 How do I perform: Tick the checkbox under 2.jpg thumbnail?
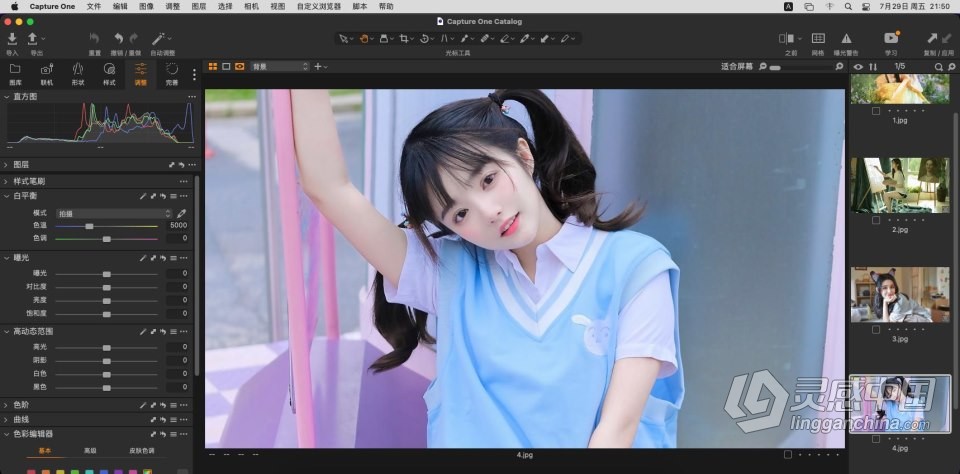click(876, 220)
